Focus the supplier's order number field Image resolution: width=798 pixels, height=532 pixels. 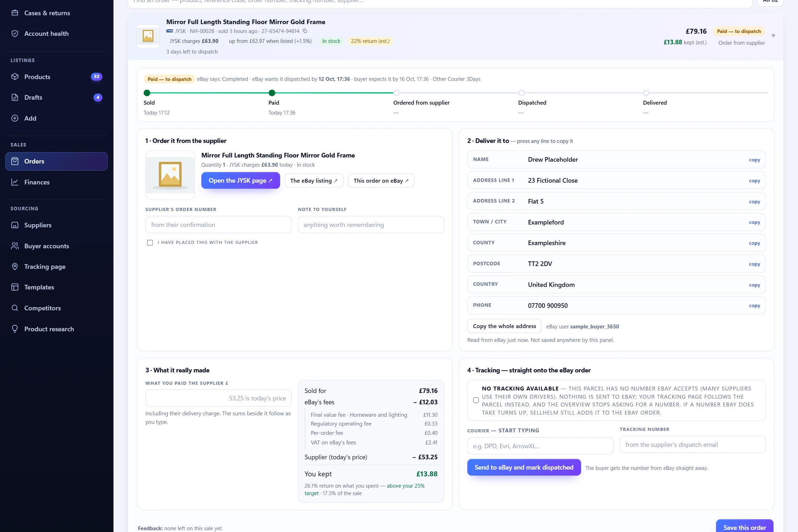pyautogui.click(x=218, y=225)
